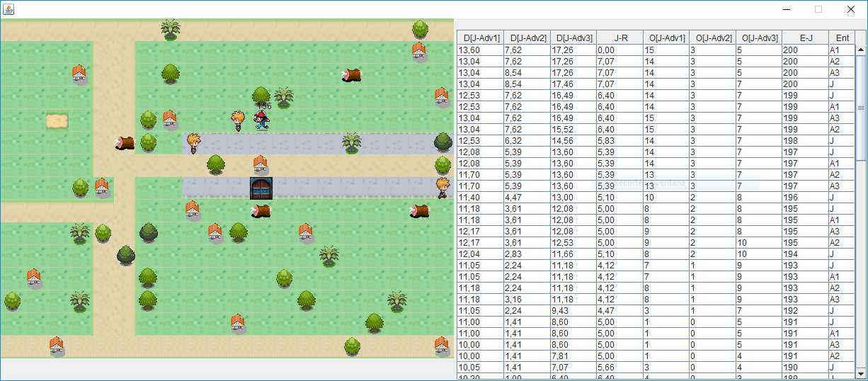868x381 pixels.
Task: Select the cell reading 9,43
Action: tap(573, 311)
